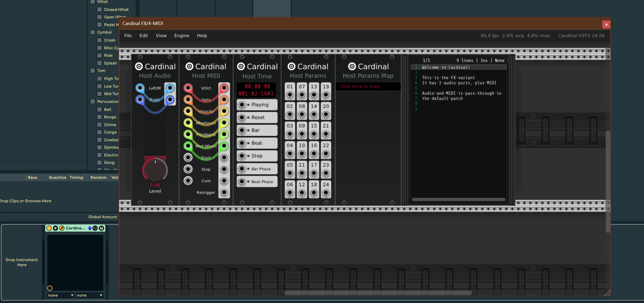Image resolution: width=644 pixels, height=303 pixels.
Task: Click Host Params port 13
Action: [x=314, y=95]
